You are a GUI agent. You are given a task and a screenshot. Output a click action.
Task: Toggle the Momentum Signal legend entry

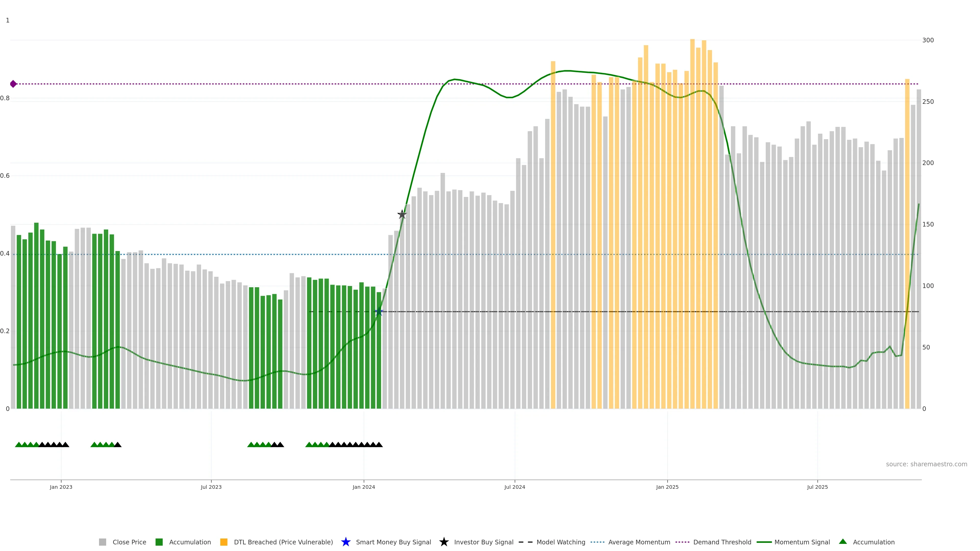[802, 542]
